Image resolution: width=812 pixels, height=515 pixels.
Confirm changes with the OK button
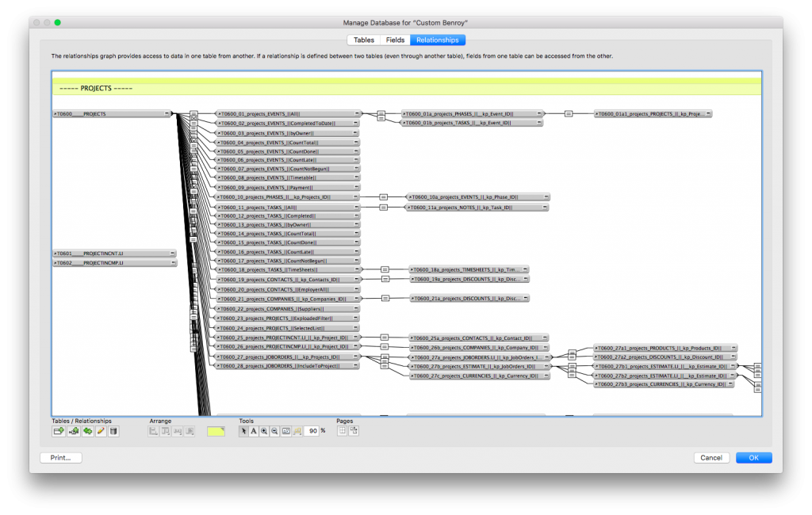coord(753,458)
